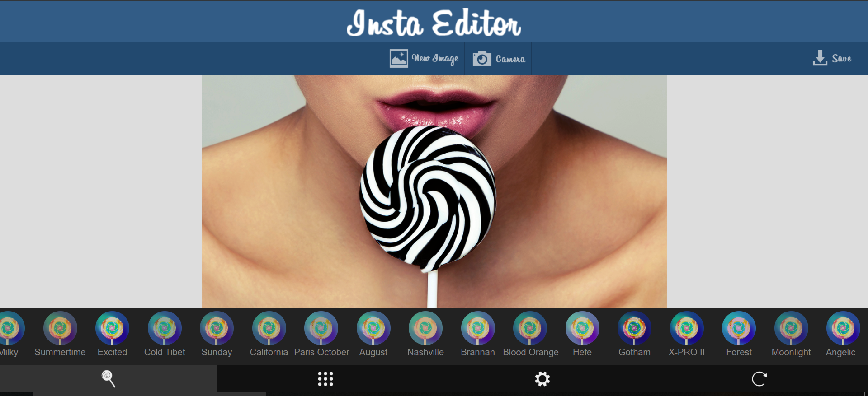
Task: Apply the Nashville filter thumbnail
Action: [425, 328]
